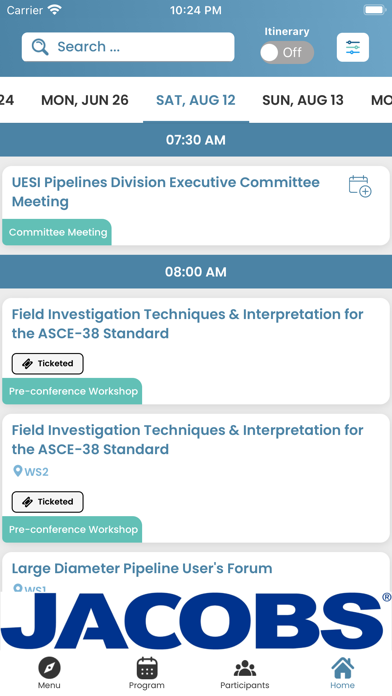
Task: Tap first Pre-conference Workshop tag
Action: (72, 391)
